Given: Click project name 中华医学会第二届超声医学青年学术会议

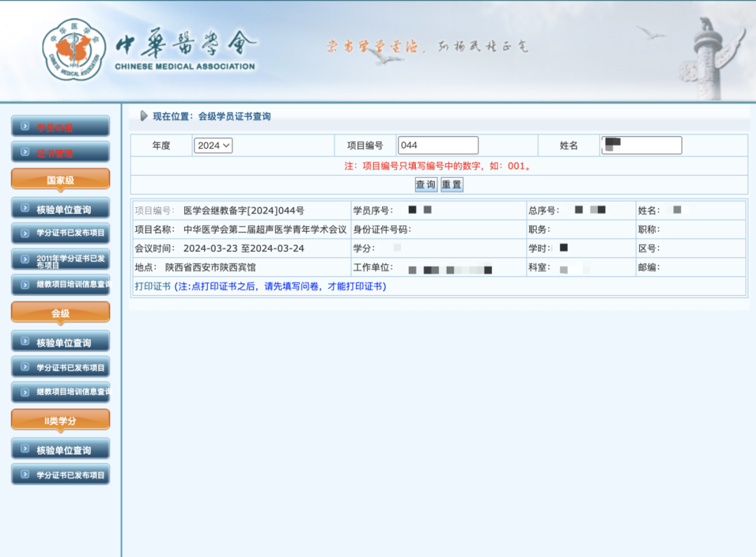Looking at the screenshot, I should [265, 230].
